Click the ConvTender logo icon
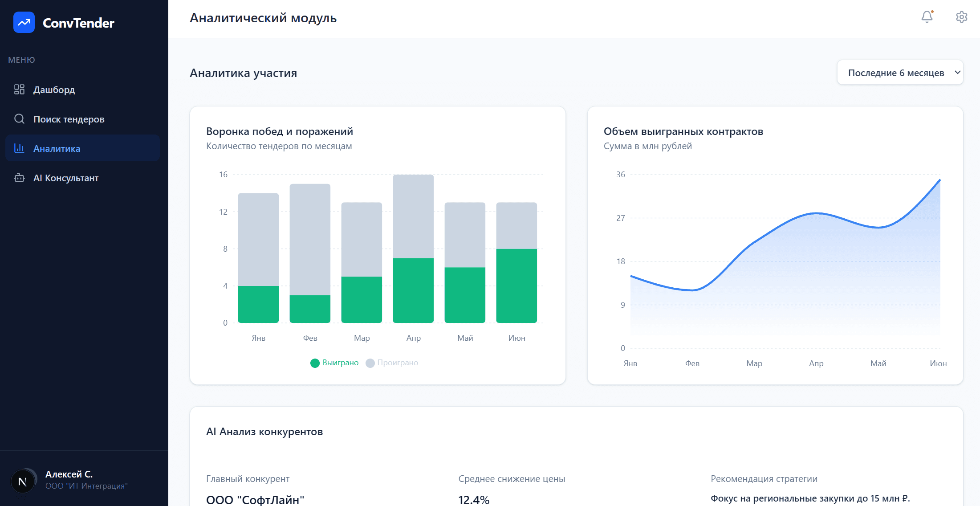Screen dimensions: 980x506 (24, 22)
